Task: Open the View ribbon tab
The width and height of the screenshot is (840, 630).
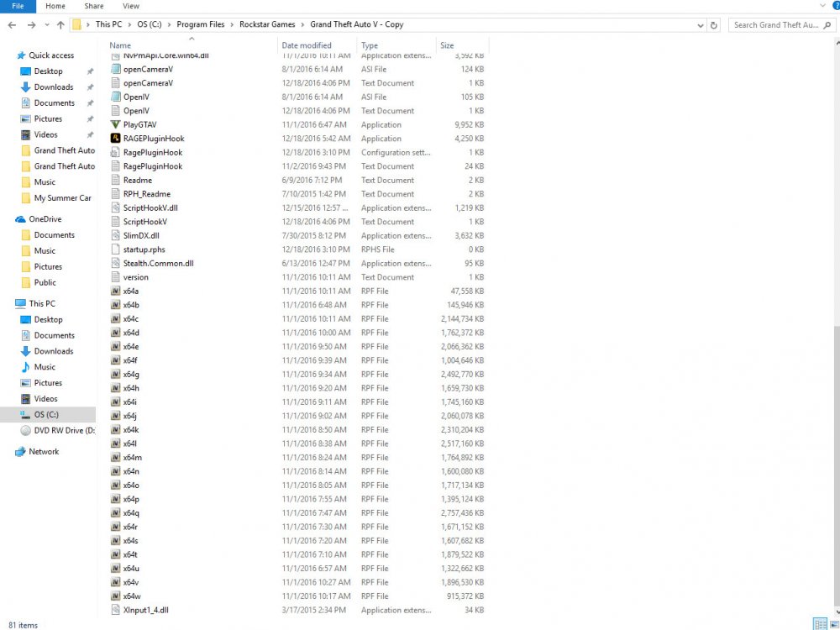Action: click(131, 6)
